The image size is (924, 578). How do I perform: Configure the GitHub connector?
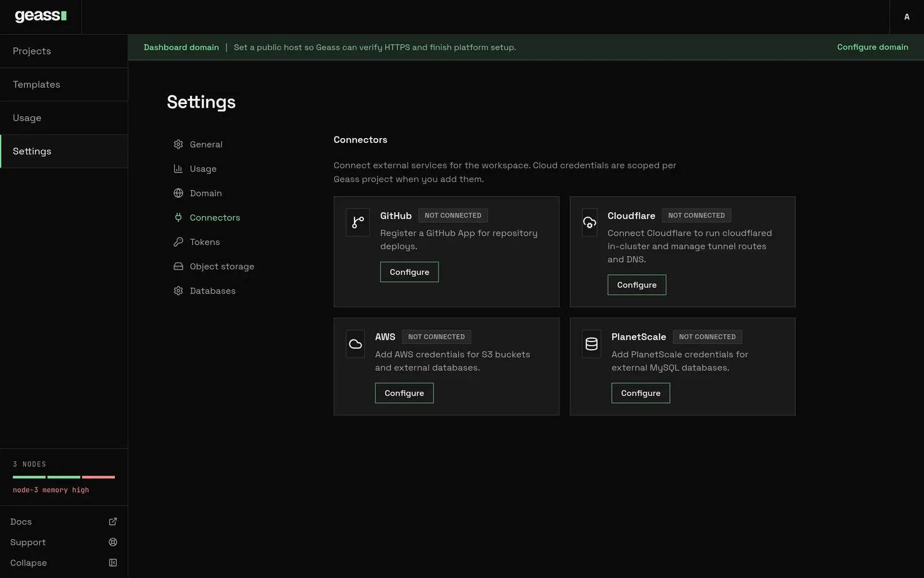tap(409, 272)
